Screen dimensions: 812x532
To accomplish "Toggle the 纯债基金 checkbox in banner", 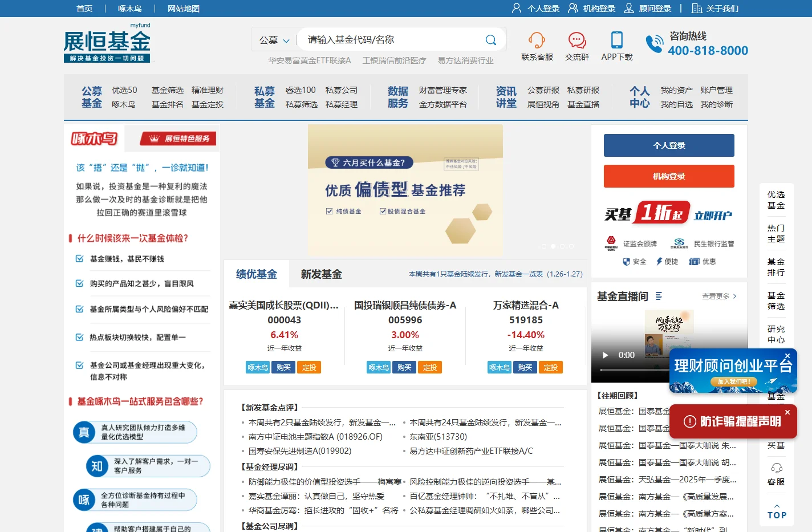I will 329,211.
